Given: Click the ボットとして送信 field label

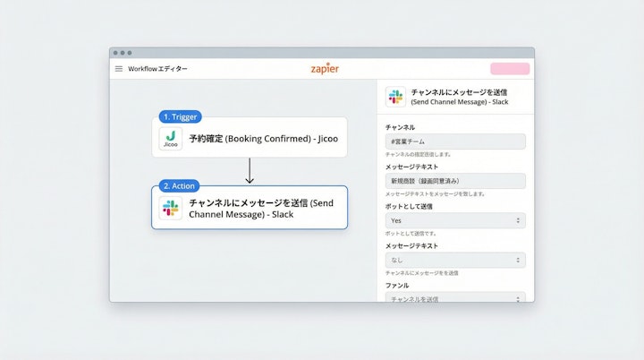Looking at the screenshot, I should click(409, 207).
